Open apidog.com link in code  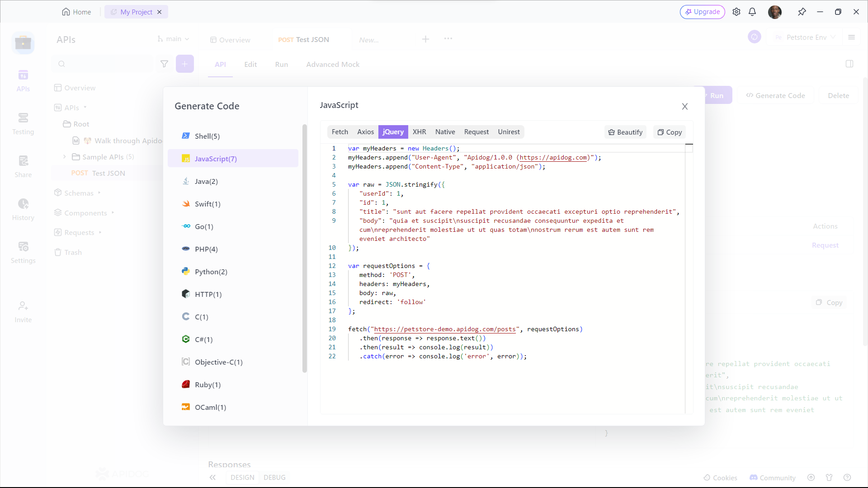coord(553,158)
